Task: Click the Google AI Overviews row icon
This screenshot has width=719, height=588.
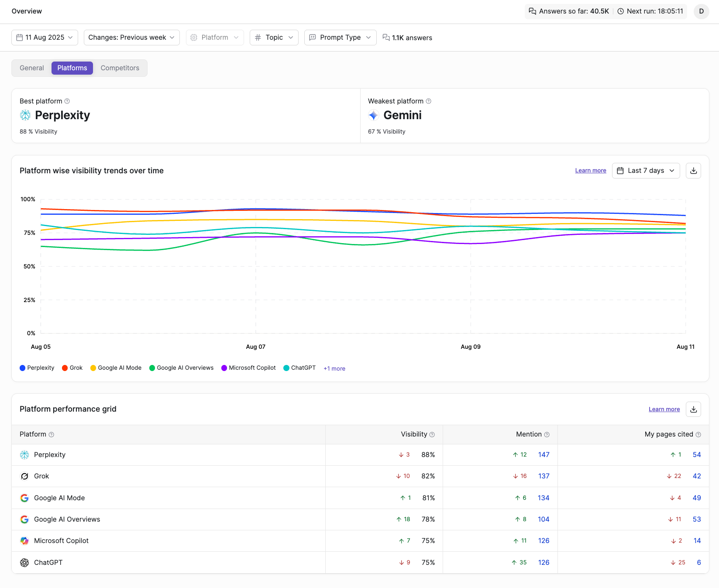Action: click(x=24, y=519)
